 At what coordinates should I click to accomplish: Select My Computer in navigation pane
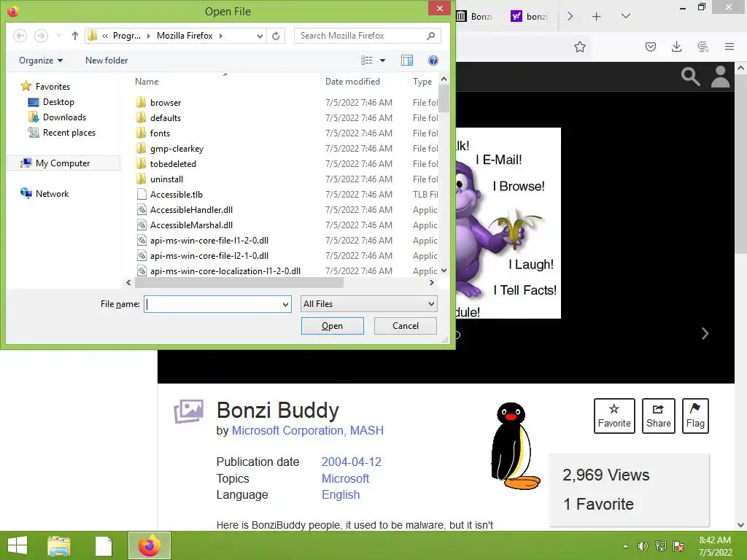tap(63, 163)
